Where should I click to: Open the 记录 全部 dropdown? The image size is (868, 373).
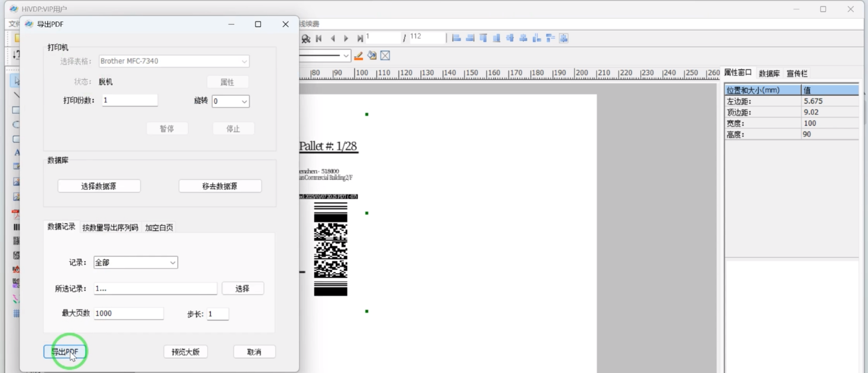click(136, 263)
